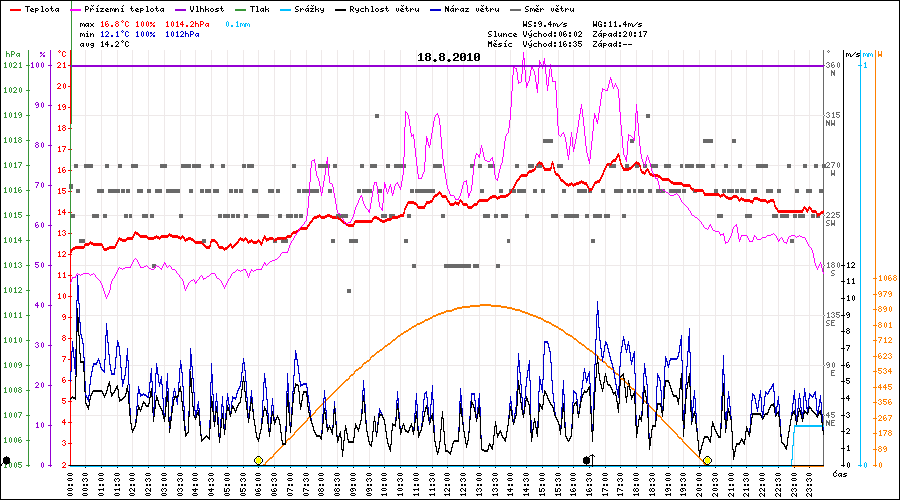Select the Vlhkost legend label
900x500 pixels.
click(207, 9)
